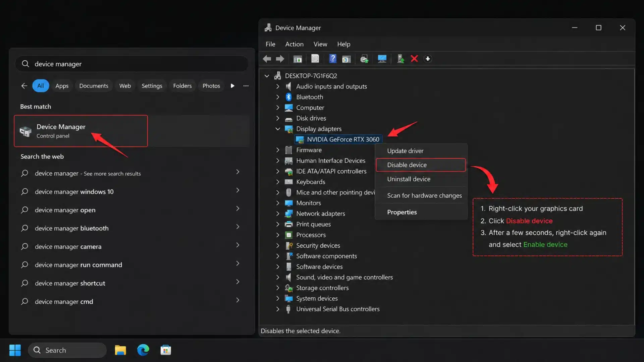Image resolution: width=644 pixels, height=362 pixels.
Task: Click the taskbar Search box
Action: tap(67, 350)
